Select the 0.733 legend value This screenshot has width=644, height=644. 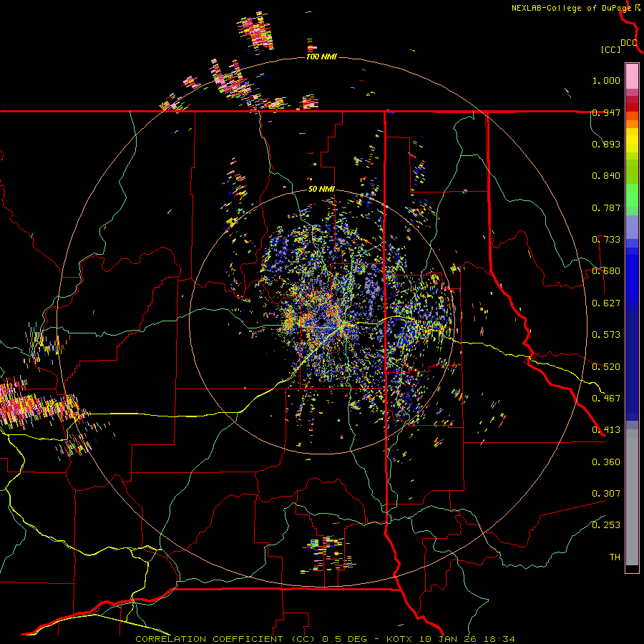606,240
